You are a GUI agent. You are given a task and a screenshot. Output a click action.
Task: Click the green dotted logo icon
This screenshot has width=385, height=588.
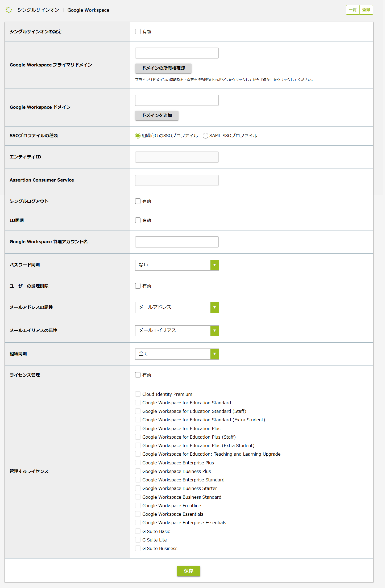point(9,10)
